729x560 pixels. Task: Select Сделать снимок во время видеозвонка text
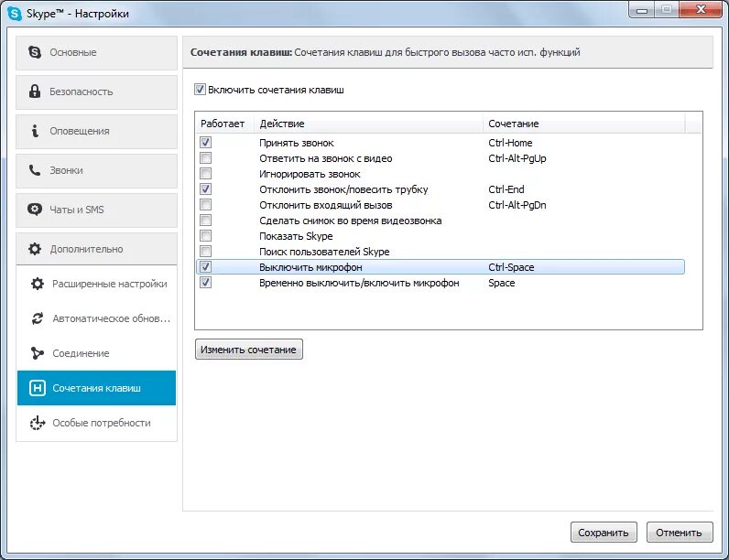tap(351, 221)
